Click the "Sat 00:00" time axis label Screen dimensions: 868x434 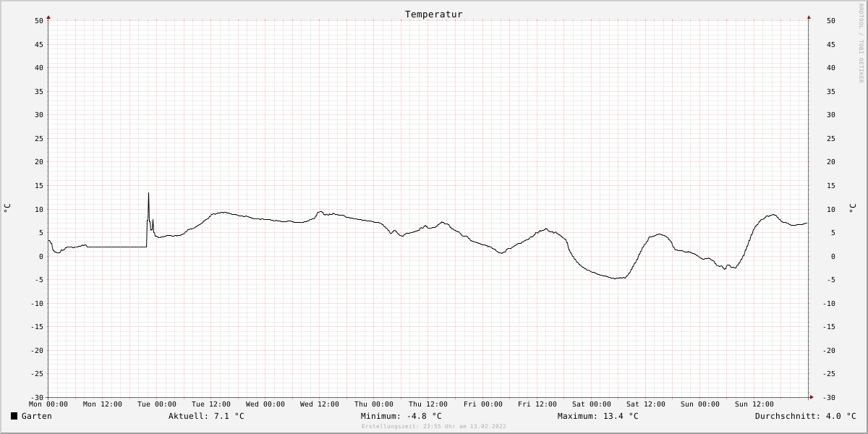(x=592, y=404)
